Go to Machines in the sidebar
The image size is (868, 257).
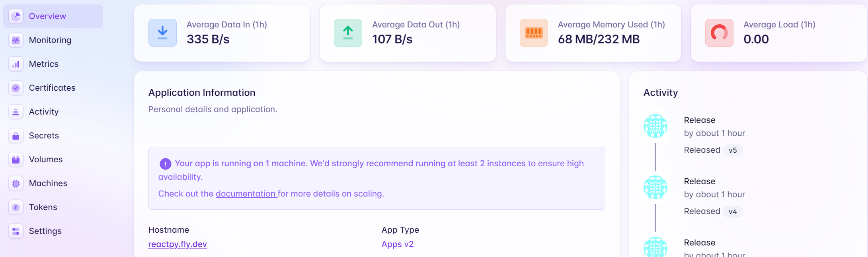coord(48,183)
